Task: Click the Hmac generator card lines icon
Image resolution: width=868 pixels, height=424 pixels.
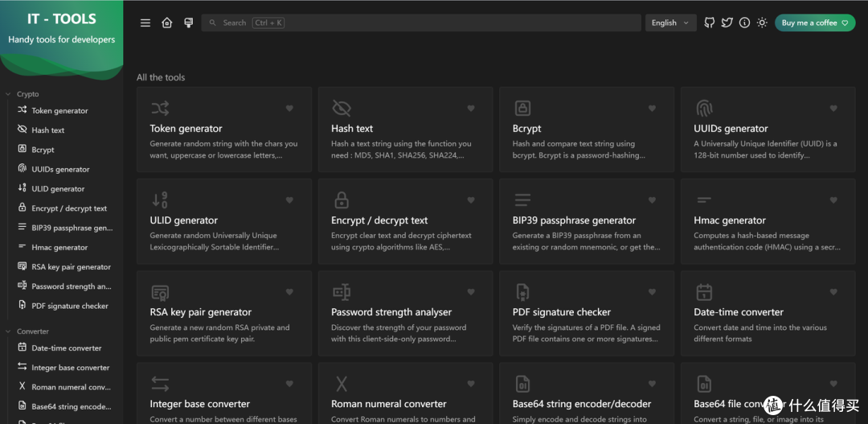Action: (703, 200)
